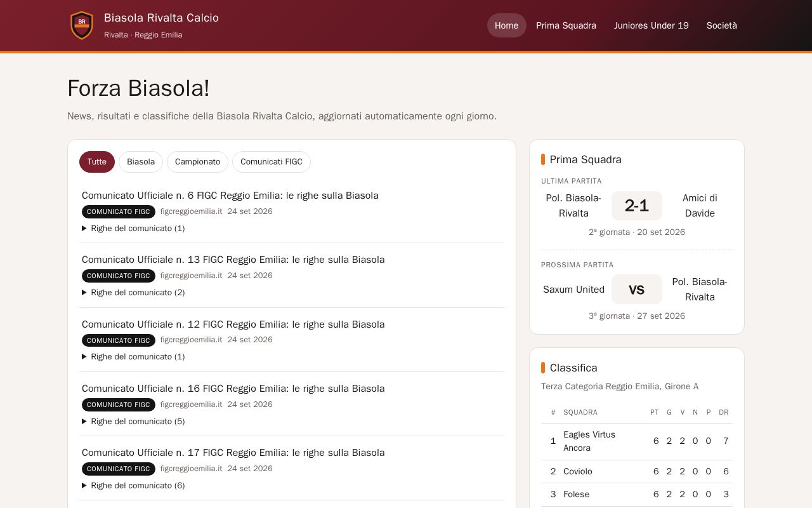Viewport: 812px width, 508px height.
Task: Click Amici di Davide team name
Action: click(x=700, y=206)
